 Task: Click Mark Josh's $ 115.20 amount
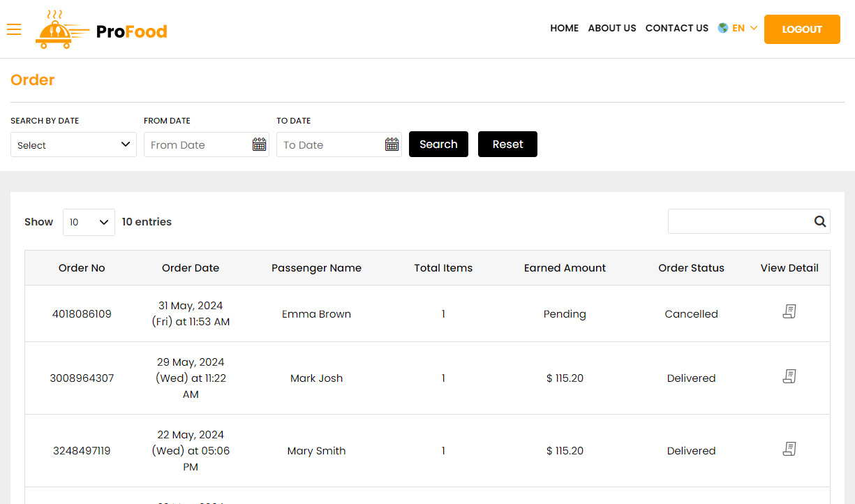point(565,378)
